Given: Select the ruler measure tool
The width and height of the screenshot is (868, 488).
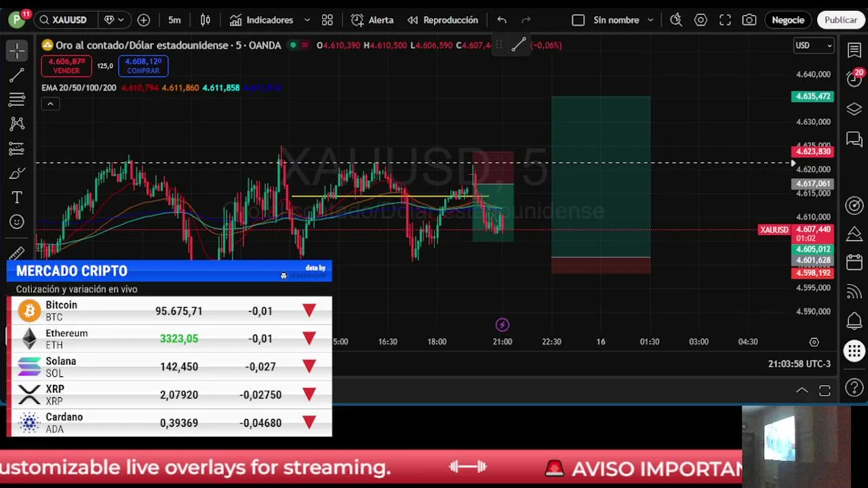Looking at the screenshot, I should point(17,252).
